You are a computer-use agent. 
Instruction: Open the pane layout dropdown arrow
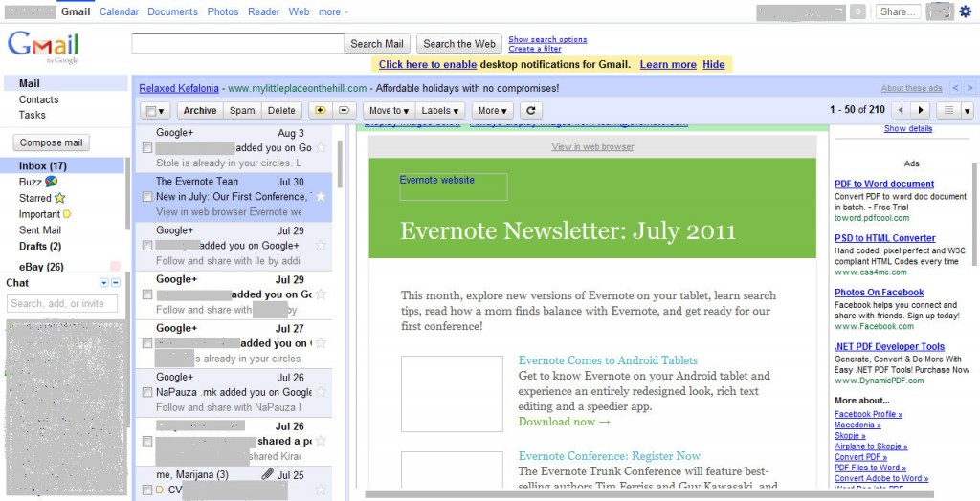[x=968, y=111]
